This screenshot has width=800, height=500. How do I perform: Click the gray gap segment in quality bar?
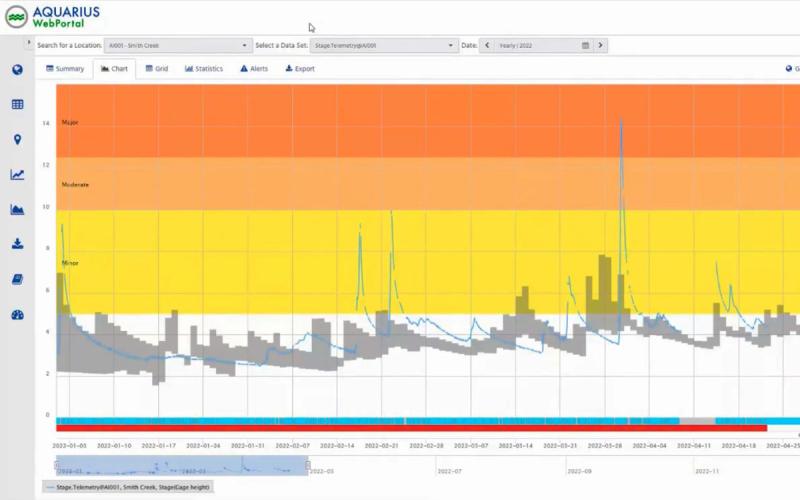pyautogui.click(x=697, y=421)
